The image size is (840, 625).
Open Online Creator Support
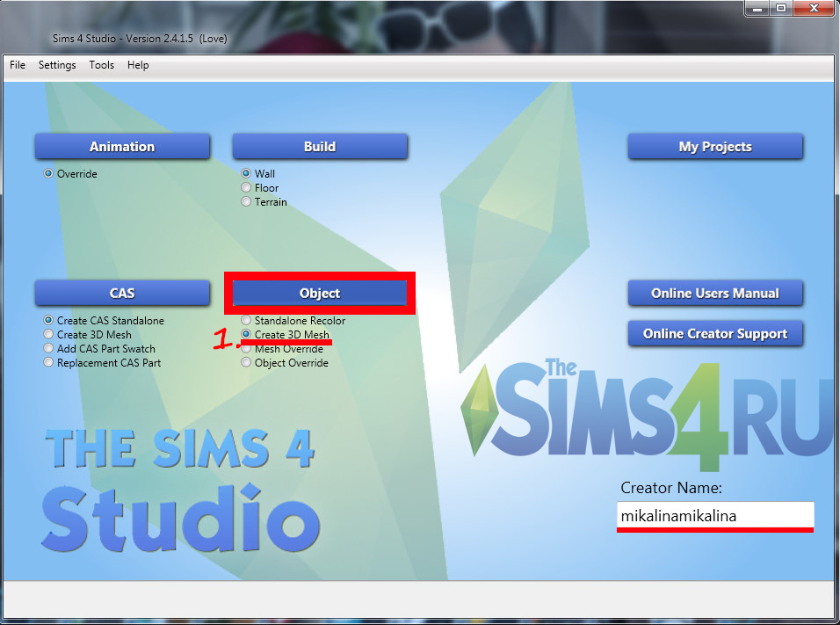click(x=715, y=334)
